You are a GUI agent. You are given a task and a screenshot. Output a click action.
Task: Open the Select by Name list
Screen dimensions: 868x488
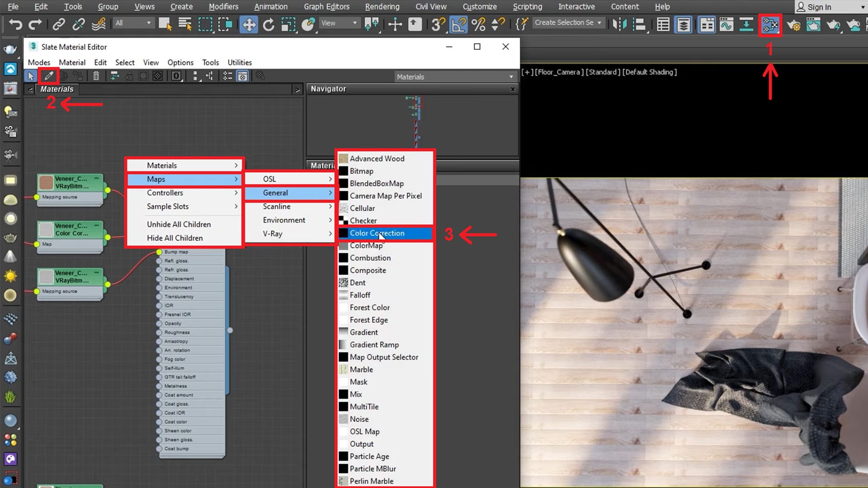point(185,24)
